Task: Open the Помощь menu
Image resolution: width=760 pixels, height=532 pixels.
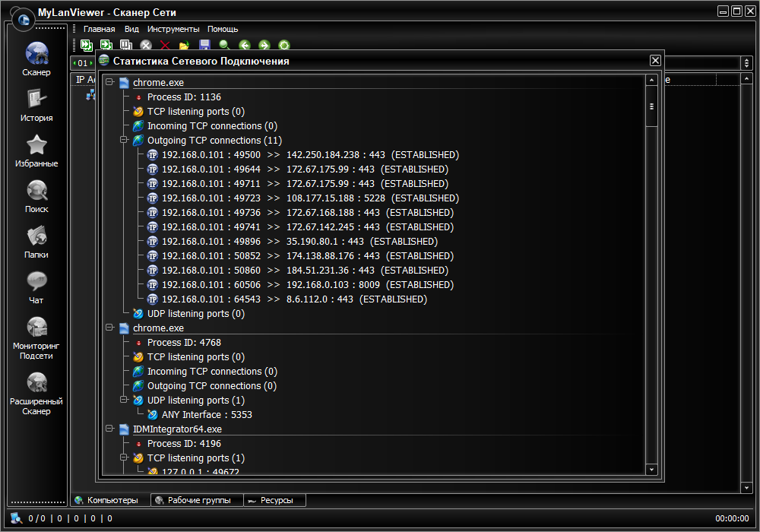Action: tap(223, 29)
